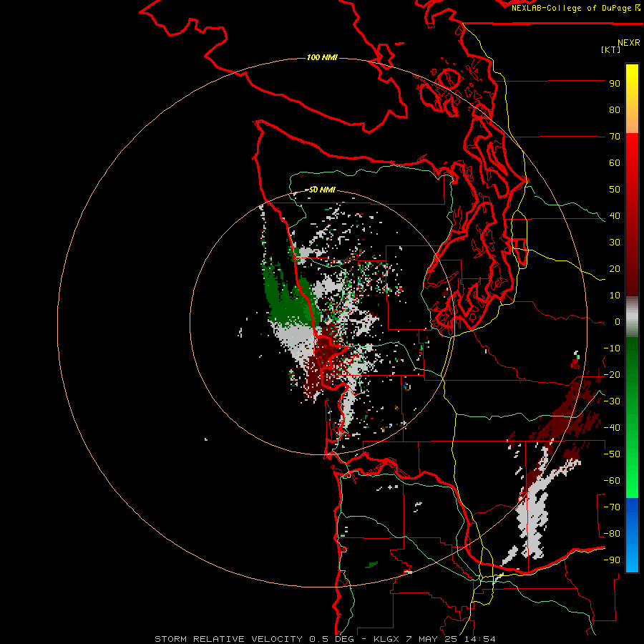The image size is (644, 644).
Task: Click the "50 NMI" range ring label
Action: (322, 190)
